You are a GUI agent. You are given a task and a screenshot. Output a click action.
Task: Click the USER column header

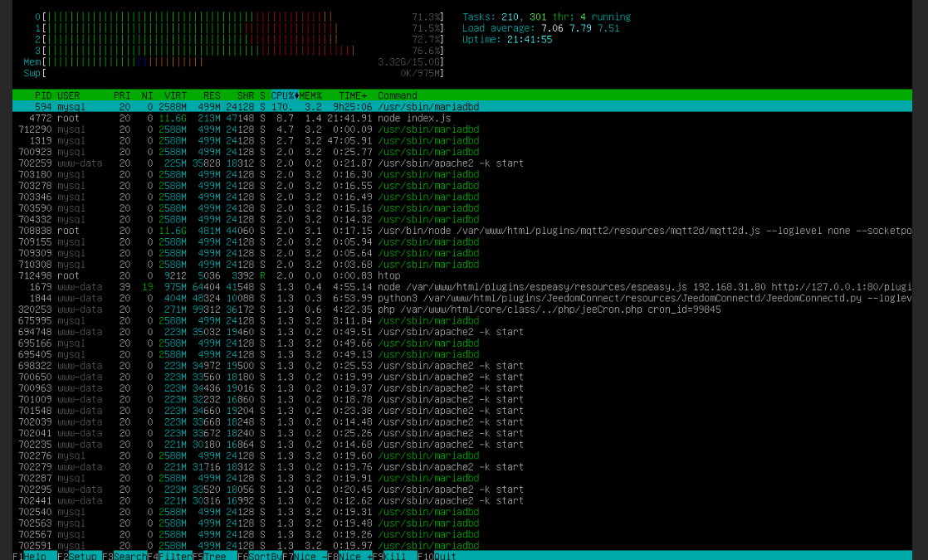pos(69,95)
